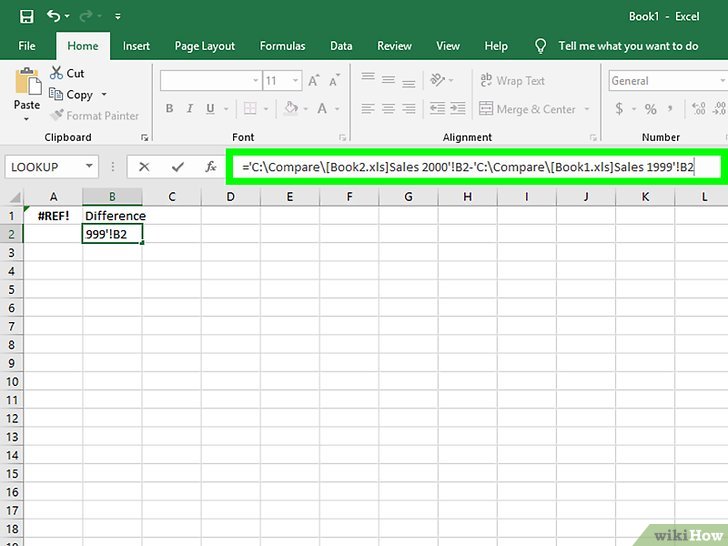Click the Cut scissors button
This screenshot has height=546, width=728.
(67, 73)
